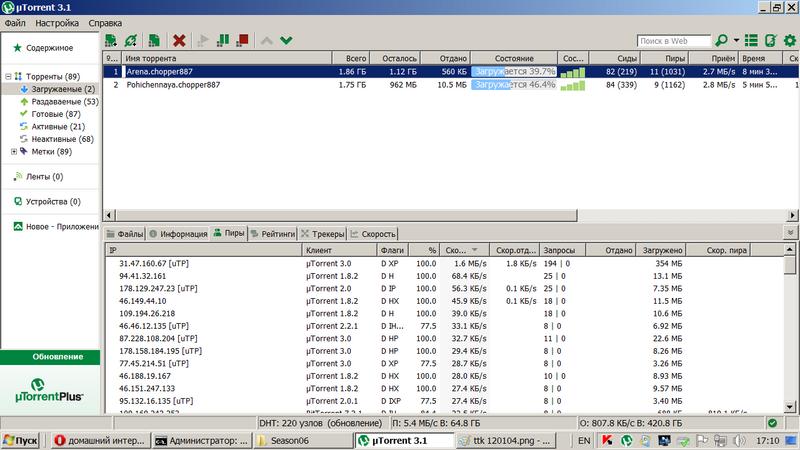Sort torrents by Состояние column header

tap(514, 59)
